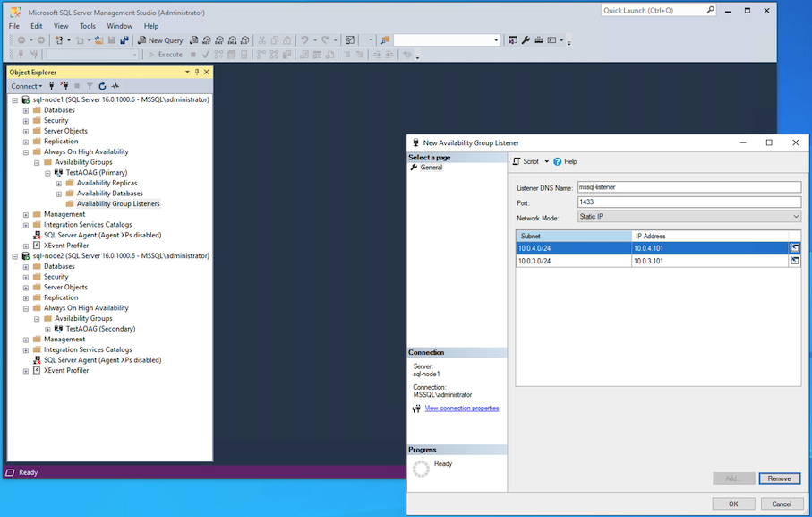Open the Tools menu
The image size is (812, 517).
[88, 26]
